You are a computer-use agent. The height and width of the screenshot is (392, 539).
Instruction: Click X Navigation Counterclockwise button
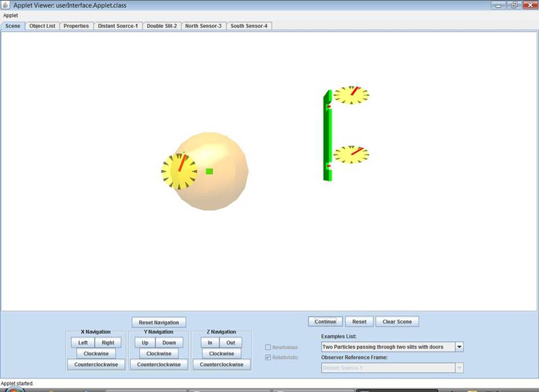pyautogui.click(x=96, y=364)
